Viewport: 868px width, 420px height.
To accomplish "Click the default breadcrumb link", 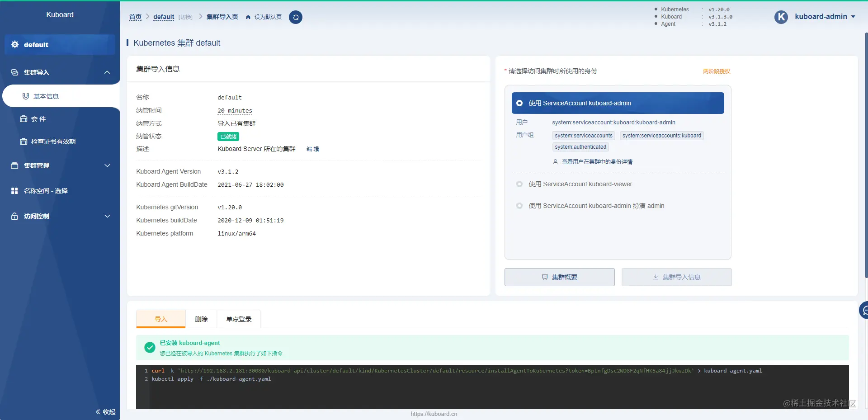I will pyautogui.click(x=164, y=17).
